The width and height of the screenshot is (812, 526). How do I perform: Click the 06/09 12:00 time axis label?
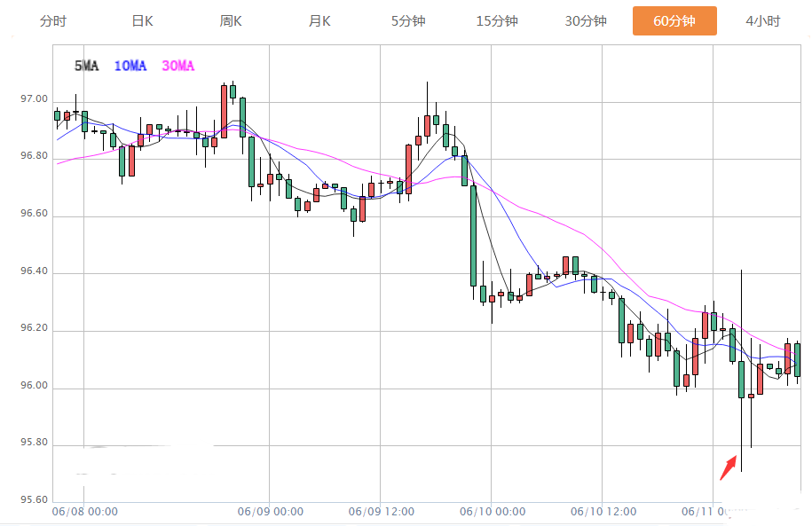tap(382, 512)
